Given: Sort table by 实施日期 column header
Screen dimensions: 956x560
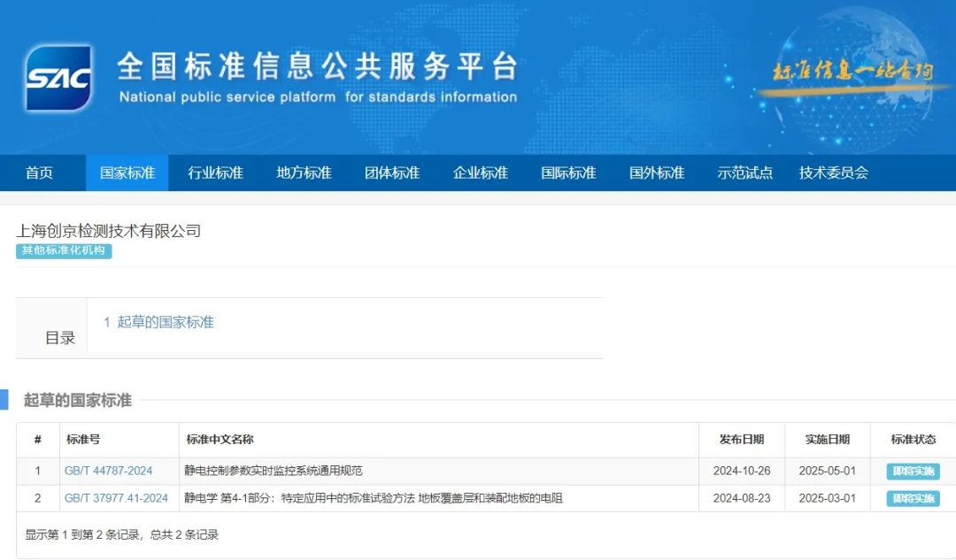Looking at the screenshot, I should pos(827,440).
